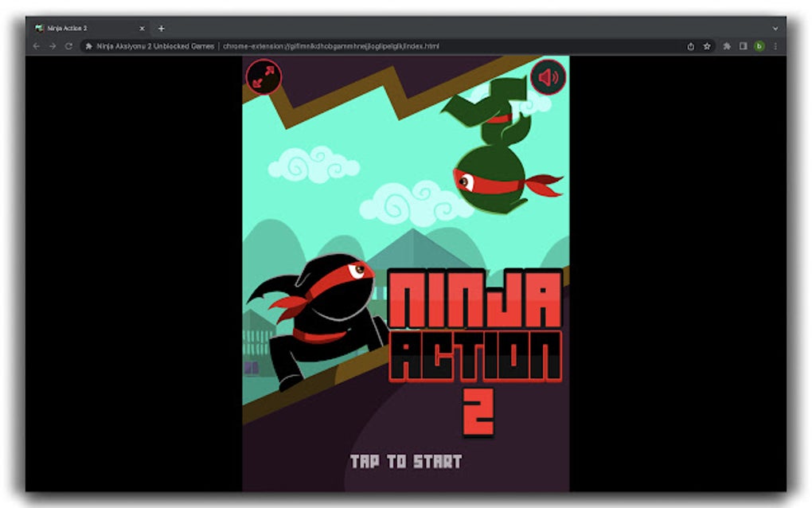Viewport: 812px width, 508px height.
Task: Click the Ninja Aksiyonu extension icon in the omnibox
Action: point(89,46)
